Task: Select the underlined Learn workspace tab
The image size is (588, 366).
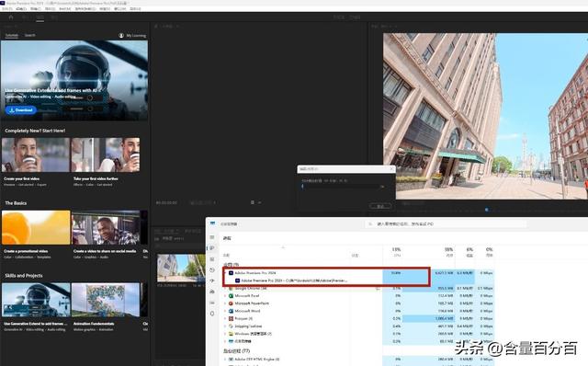Action: tap(40, 17)
